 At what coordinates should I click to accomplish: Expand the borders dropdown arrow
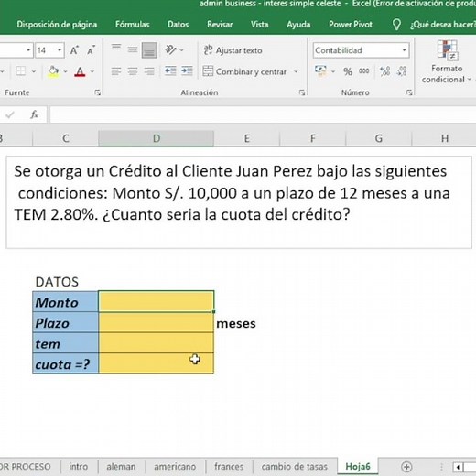coord(34,71)
